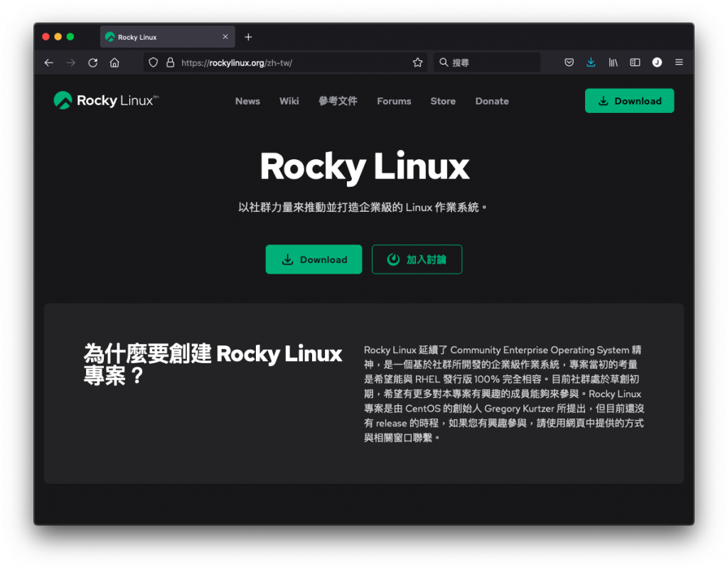Open the Forums menu item

[x=394, y=101]
